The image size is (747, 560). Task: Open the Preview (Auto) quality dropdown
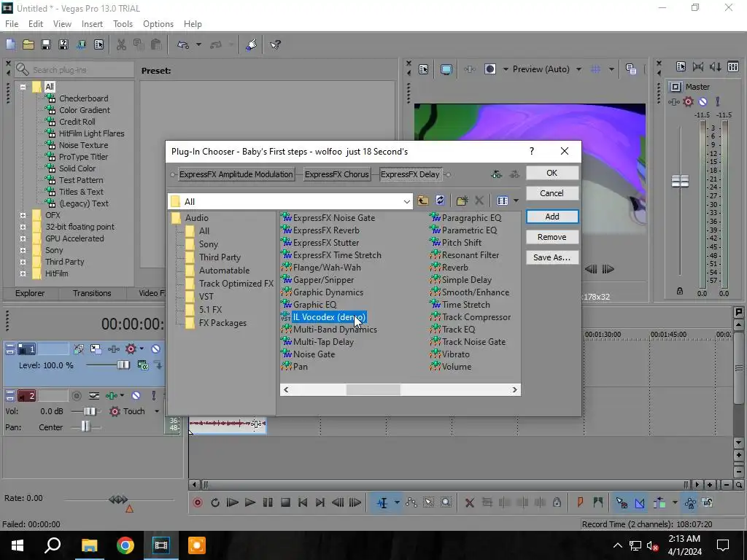pyautogui.click(x=578, y=69)
